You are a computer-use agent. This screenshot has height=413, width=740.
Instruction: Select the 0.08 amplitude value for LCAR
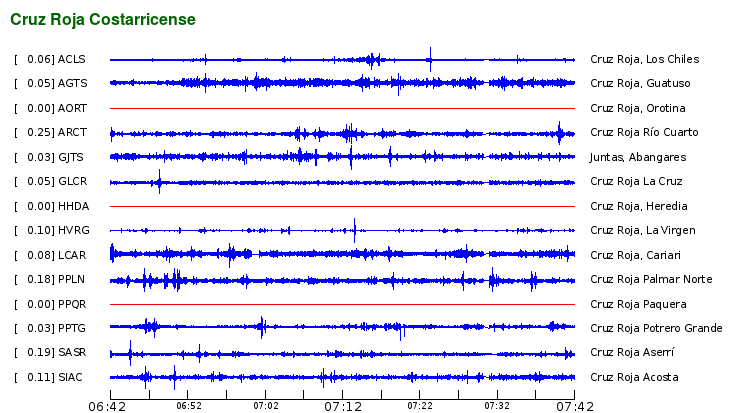(39, 255)
